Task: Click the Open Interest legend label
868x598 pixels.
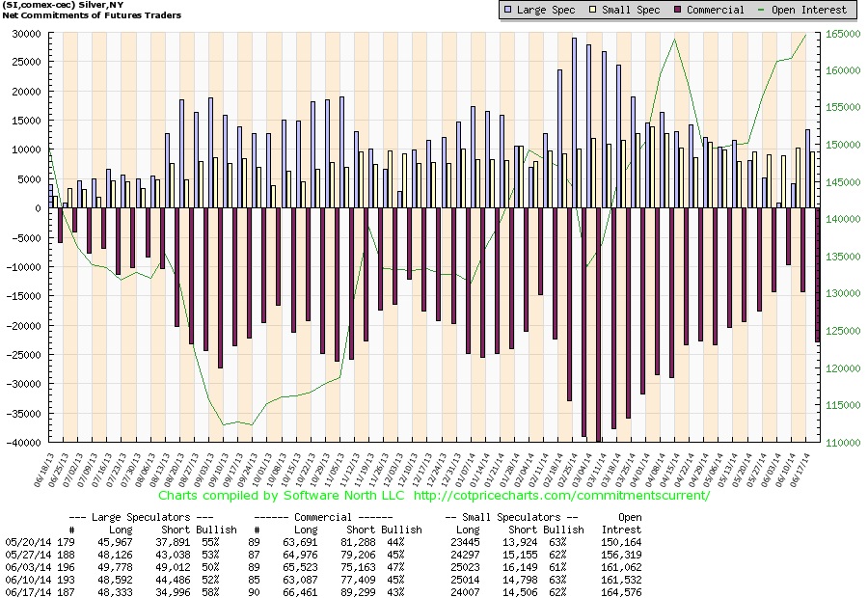Action: pos(809,10)
